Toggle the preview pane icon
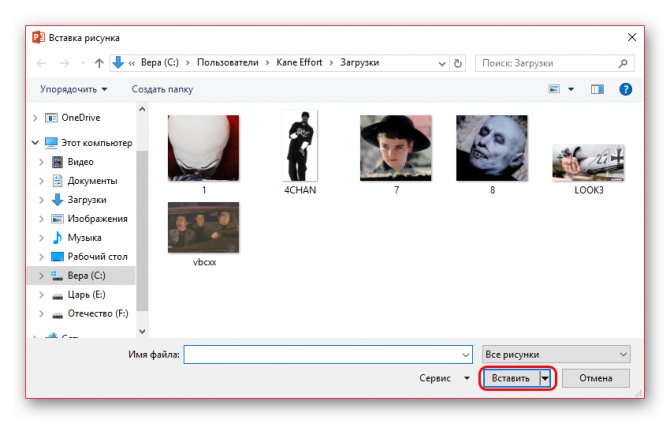Image resolution: width=670 pixels, height=424 pixels. tap(597, 89)
